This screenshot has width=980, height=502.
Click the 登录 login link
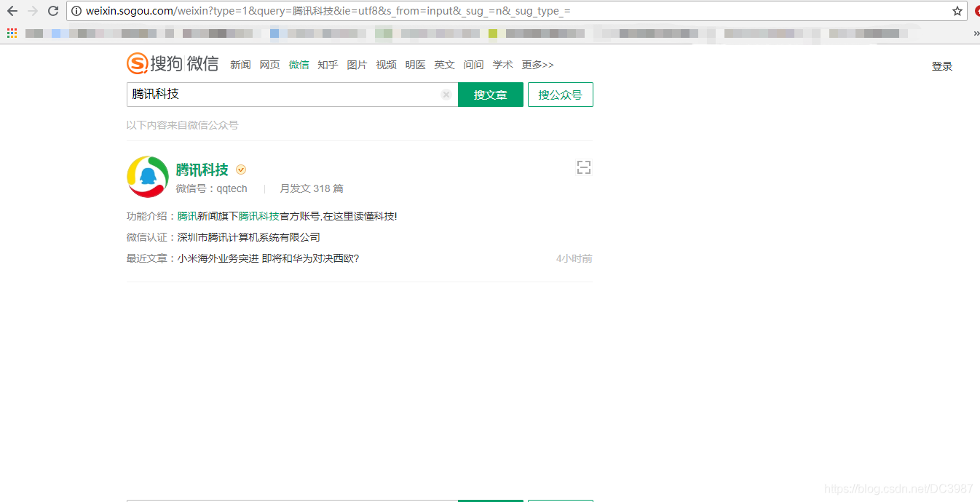[941, 66]
